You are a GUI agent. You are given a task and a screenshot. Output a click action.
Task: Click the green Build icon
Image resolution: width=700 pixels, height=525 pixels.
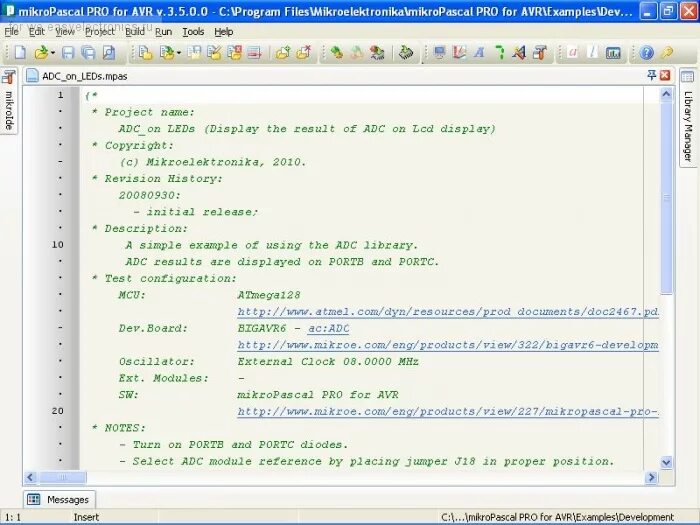point(336,53)
